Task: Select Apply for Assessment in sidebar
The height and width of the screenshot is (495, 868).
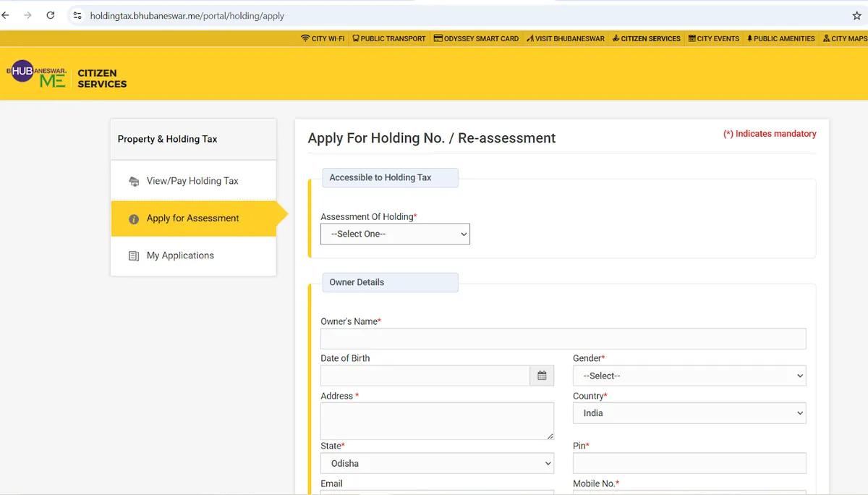Action: pyautogui.click(x=192, y=219)
